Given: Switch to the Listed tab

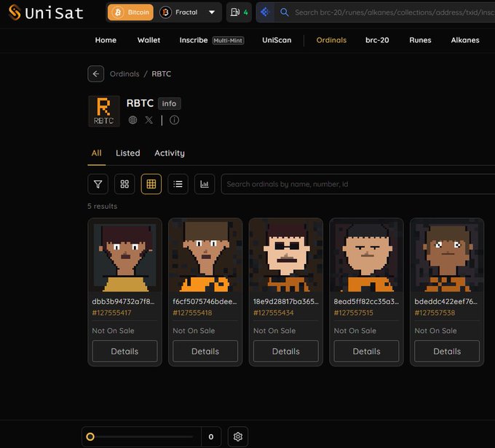Looking at the screenshot, I should click(128, 153).
